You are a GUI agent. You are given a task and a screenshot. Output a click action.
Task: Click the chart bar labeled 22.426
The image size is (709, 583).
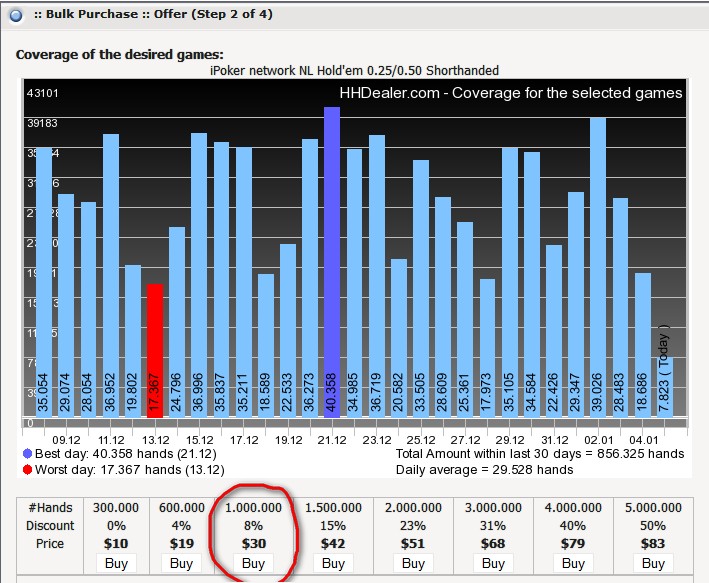point(553,331)
